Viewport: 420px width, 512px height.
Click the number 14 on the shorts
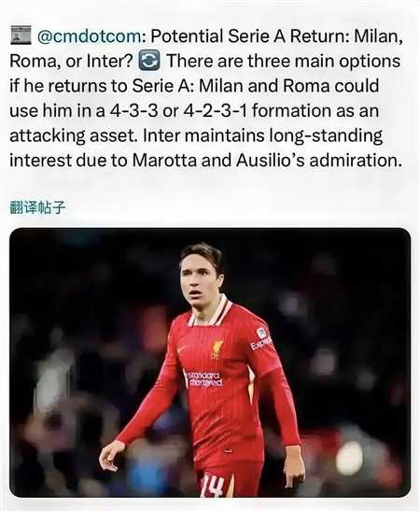pyautogui.click(x=213, y=486)
